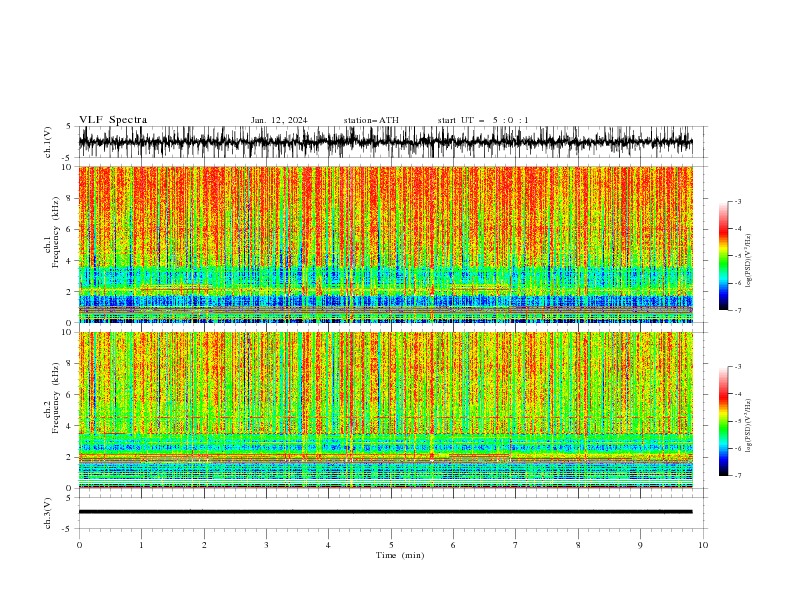Click the '-7' value on ch.2 colorbar
Viewport: 792px width, 612px height.
click(737, 475)
